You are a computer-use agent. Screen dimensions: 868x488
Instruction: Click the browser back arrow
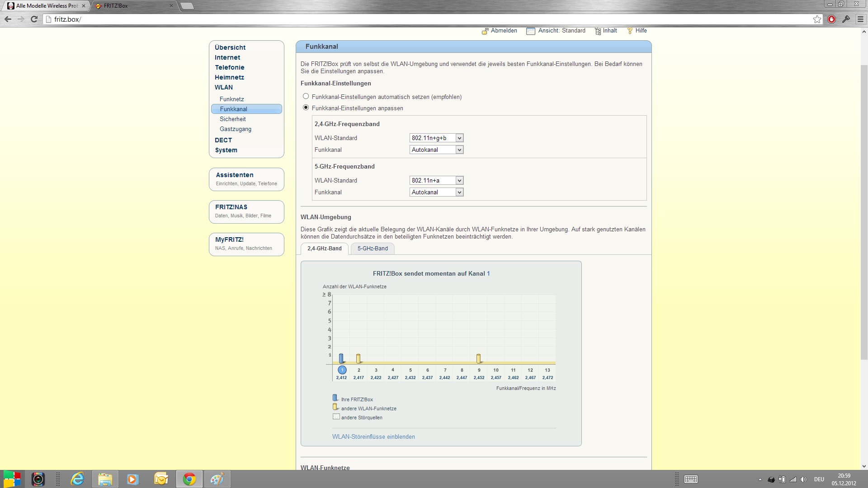pos(8,19)
